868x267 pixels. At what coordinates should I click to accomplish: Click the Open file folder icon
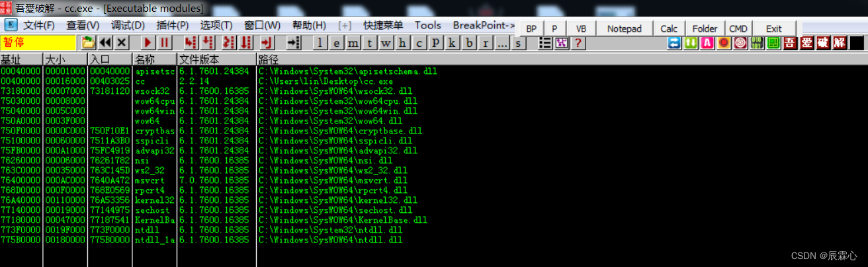pos(89,43)
